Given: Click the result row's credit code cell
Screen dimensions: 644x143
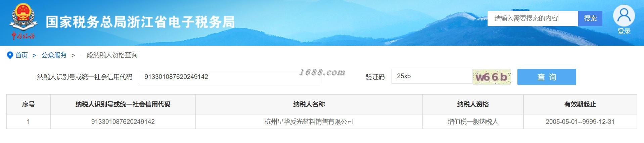Looking at the screenshot, I should point(123,122).
